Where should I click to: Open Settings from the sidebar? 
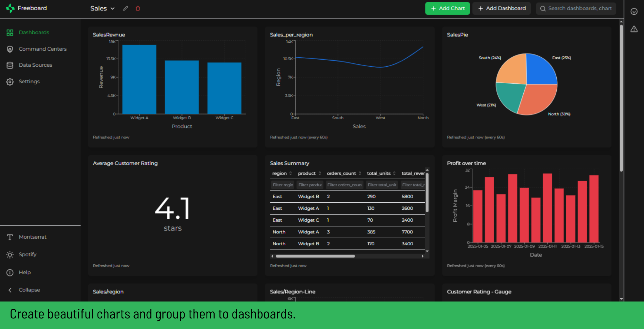[x=29, y=81]
